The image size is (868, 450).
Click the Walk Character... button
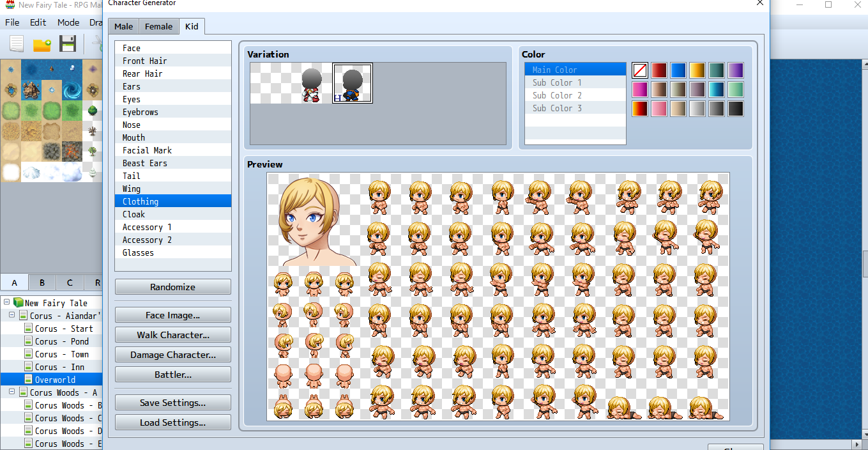click(x=173, y=335)
